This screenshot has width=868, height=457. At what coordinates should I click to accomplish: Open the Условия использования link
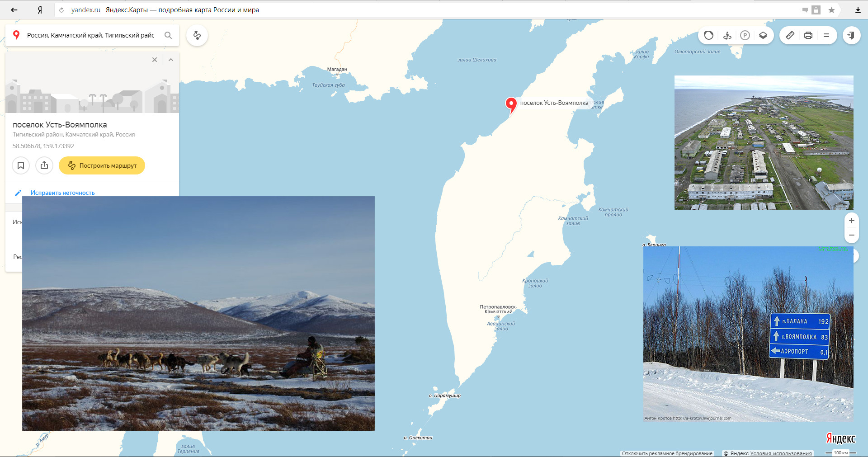[x=781, y=453]
